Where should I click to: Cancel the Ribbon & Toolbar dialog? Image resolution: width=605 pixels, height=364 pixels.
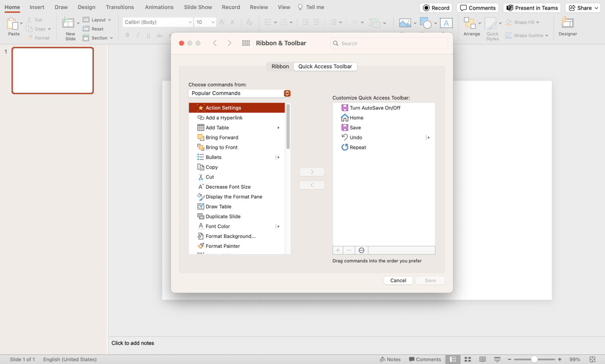pyautogui.click(x=398, y=280)
